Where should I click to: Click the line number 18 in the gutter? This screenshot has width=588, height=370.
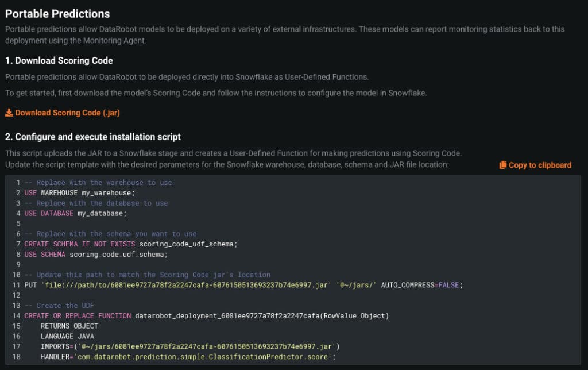17,357
